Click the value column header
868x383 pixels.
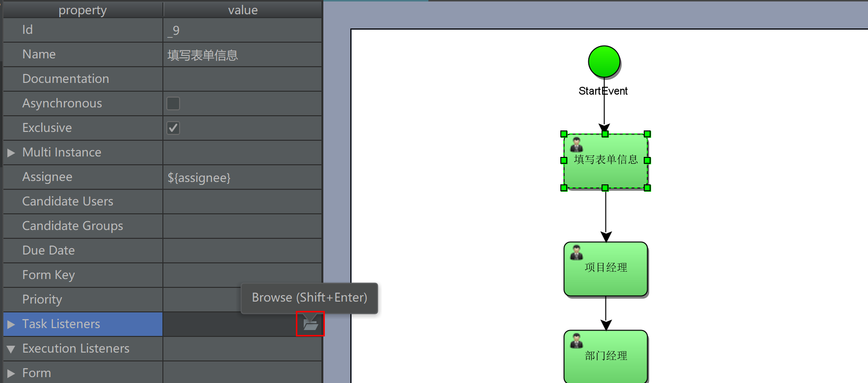242,10
